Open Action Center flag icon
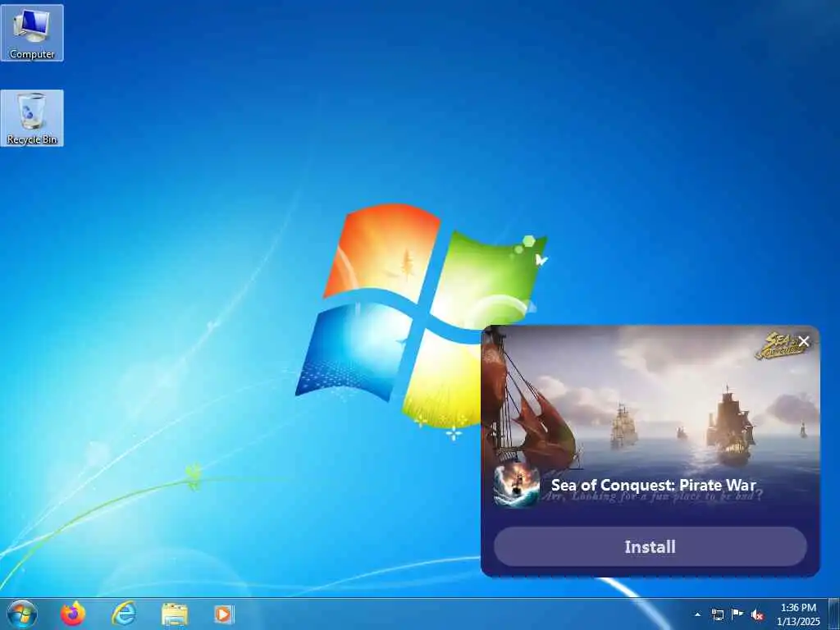840x630 pixels. coord(737,614)
